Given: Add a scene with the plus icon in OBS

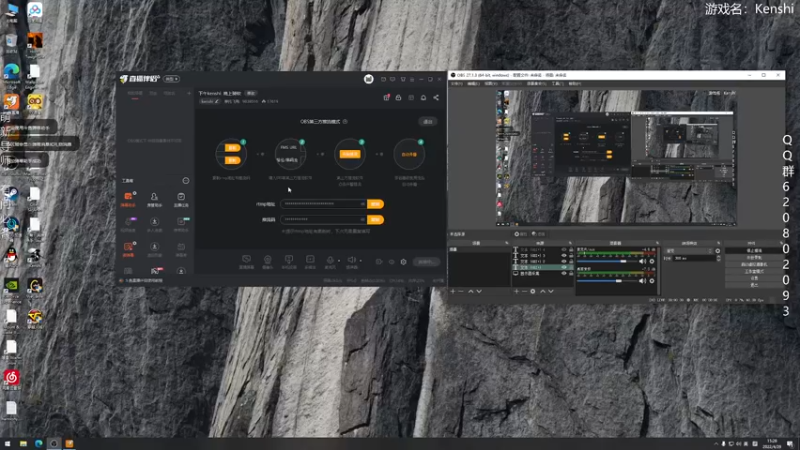Looking at the screenshot, I should pyautogui.click(x=453, y=291).
